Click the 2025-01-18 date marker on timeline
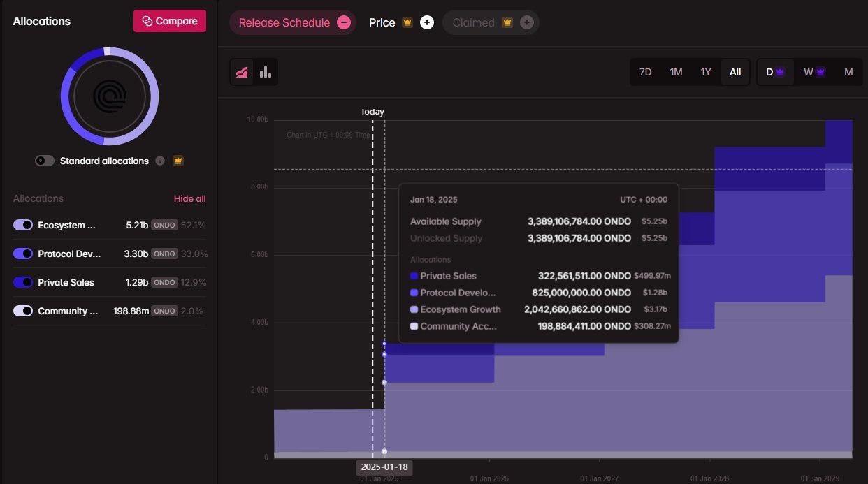Viewport: 868px width, 484px height. click(384, 467)
